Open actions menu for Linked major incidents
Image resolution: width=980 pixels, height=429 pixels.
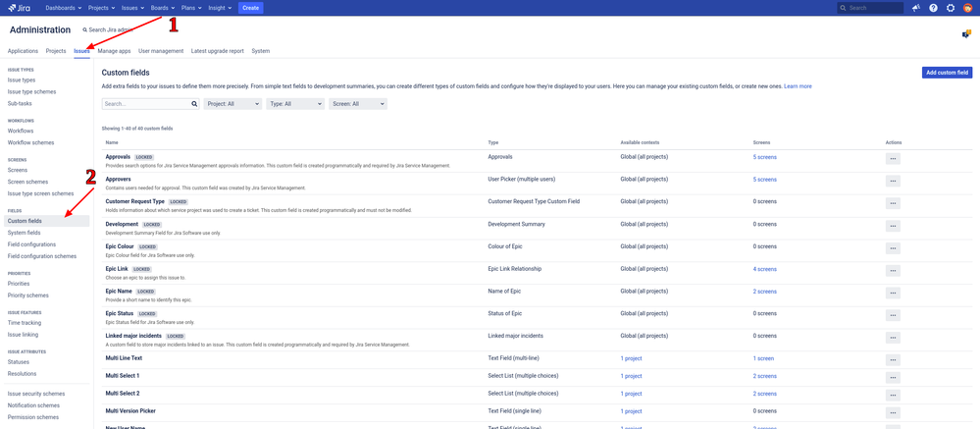pyautogui.click(x=893, y=338)
